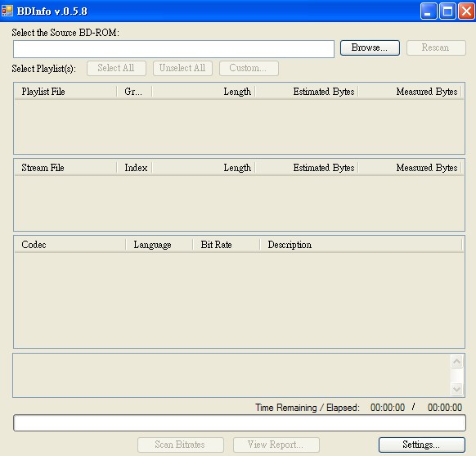476x456 pixels.
Task: Focus the Source BD-ROM path field
Action: pos(173,49)
